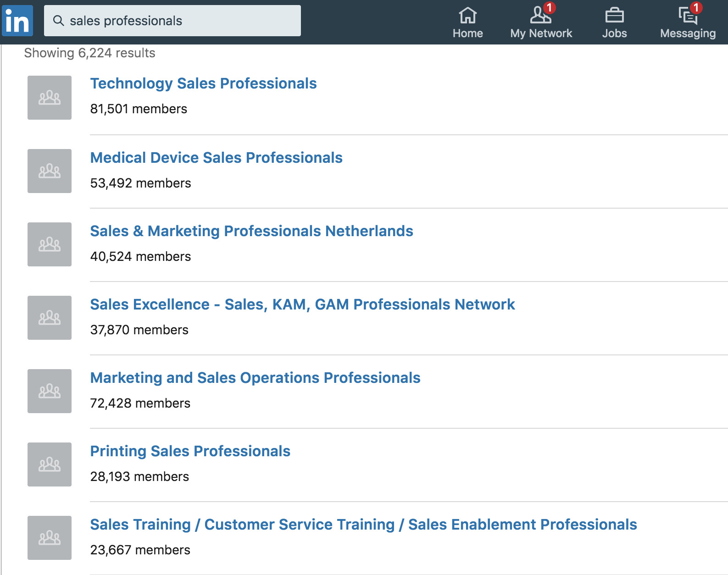
Task: Select the '40,524 members' text
Action: (140, 256)
